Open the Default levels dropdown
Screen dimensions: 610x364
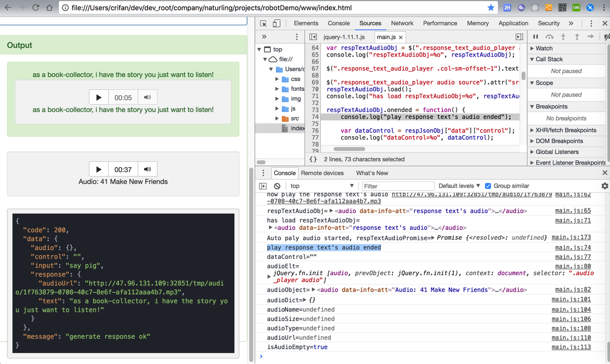459,186
